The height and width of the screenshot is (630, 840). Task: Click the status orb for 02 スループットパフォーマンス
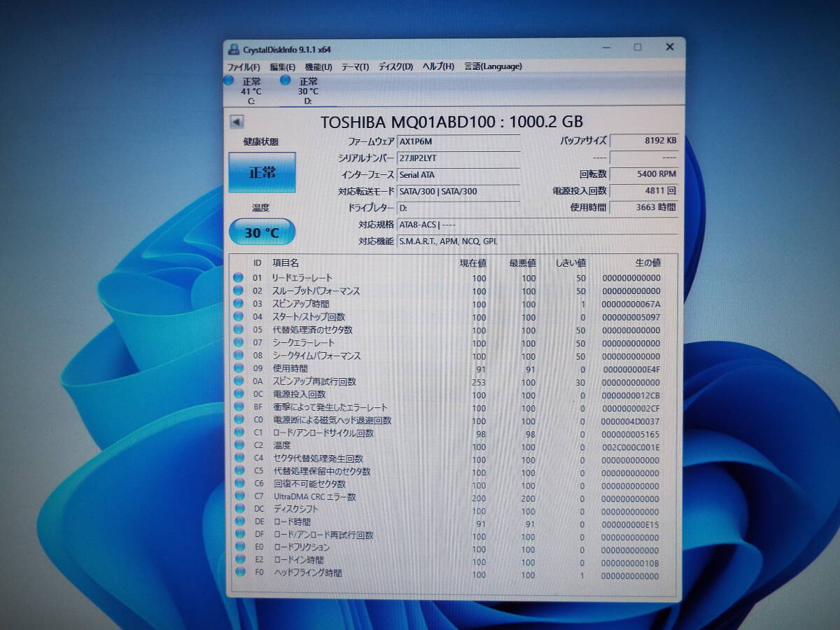pyautogui.click(x=239, y=290)
